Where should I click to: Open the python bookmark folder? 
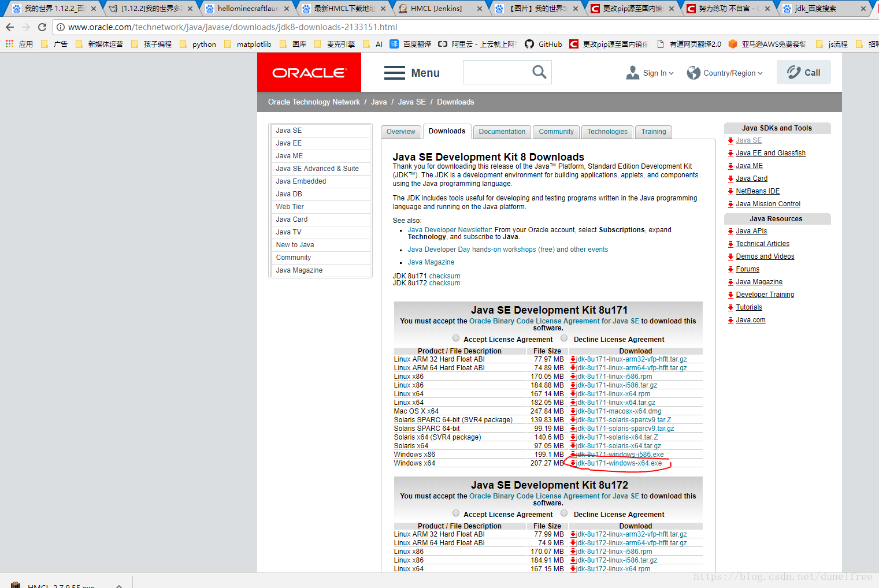[198, 44]
